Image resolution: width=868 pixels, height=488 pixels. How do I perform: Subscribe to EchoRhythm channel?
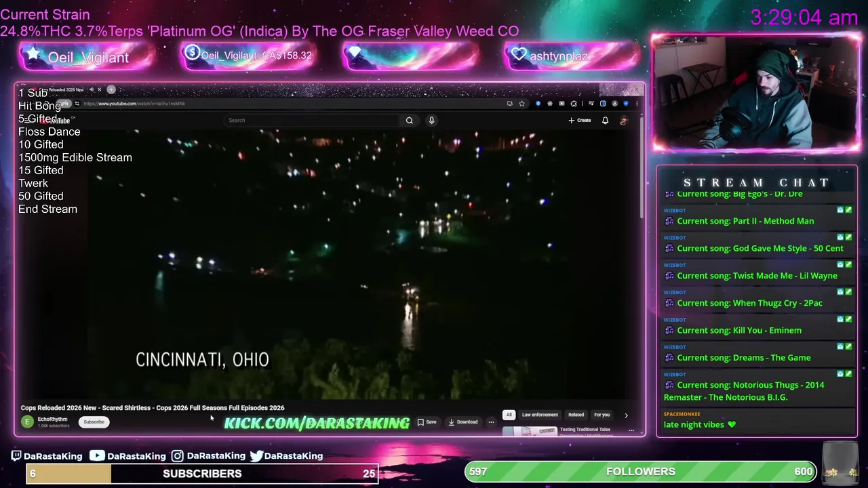pos(94,422)
